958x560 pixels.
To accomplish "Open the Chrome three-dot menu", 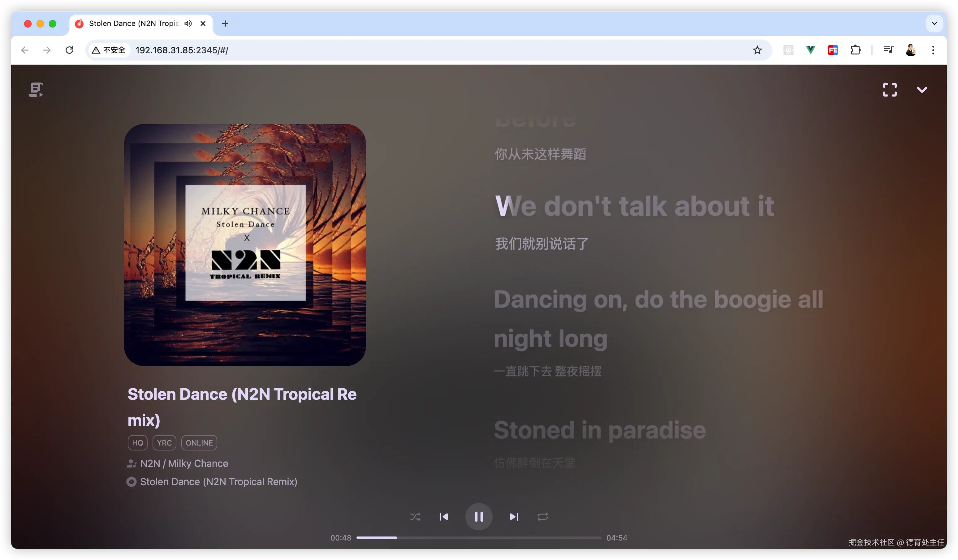I will [x=933, y=50].
